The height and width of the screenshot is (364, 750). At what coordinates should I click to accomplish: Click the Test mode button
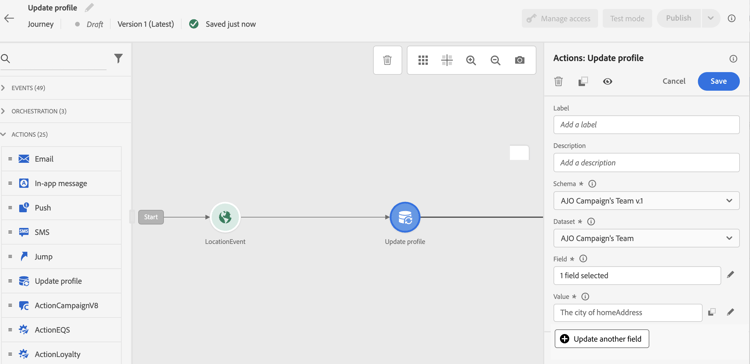point(627,19)
